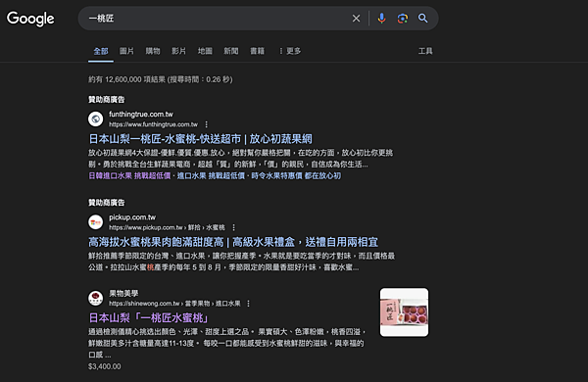Open the 工具 search tools
The height and width of the screenshot is (382, 588).
click(x=425, y=51)
